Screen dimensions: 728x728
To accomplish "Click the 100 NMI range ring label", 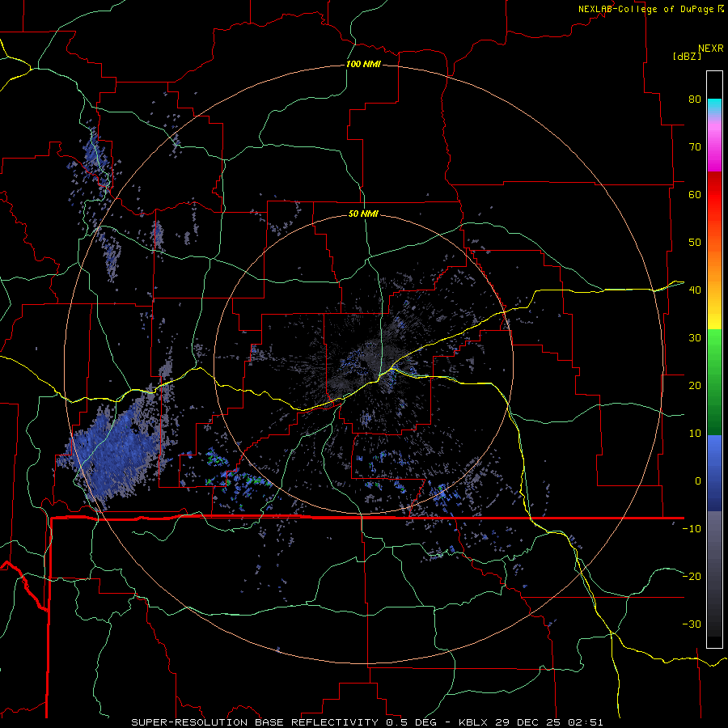I will (363, 64).
